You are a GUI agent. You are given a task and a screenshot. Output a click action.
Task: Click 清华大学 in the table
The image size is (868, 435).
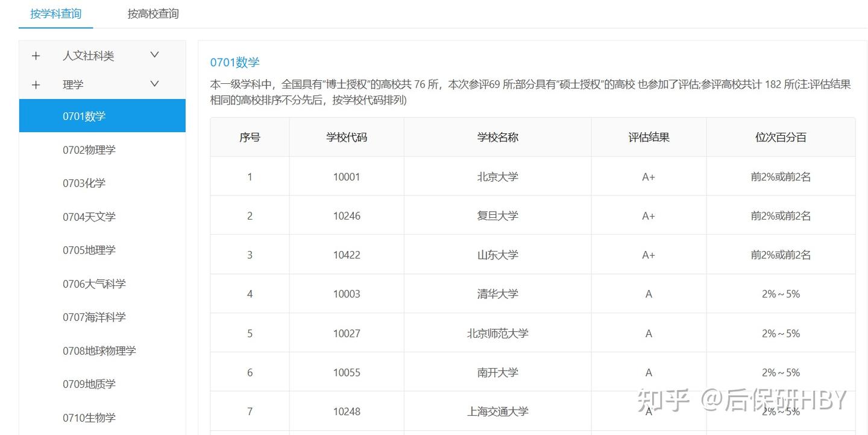click(x=497, y=294)
